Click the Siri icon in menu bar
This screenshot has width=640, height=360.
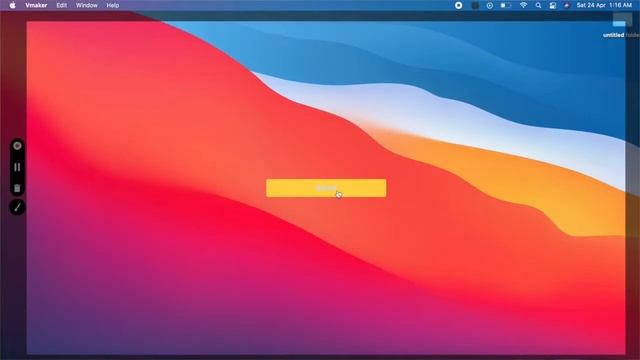(567, 5)
